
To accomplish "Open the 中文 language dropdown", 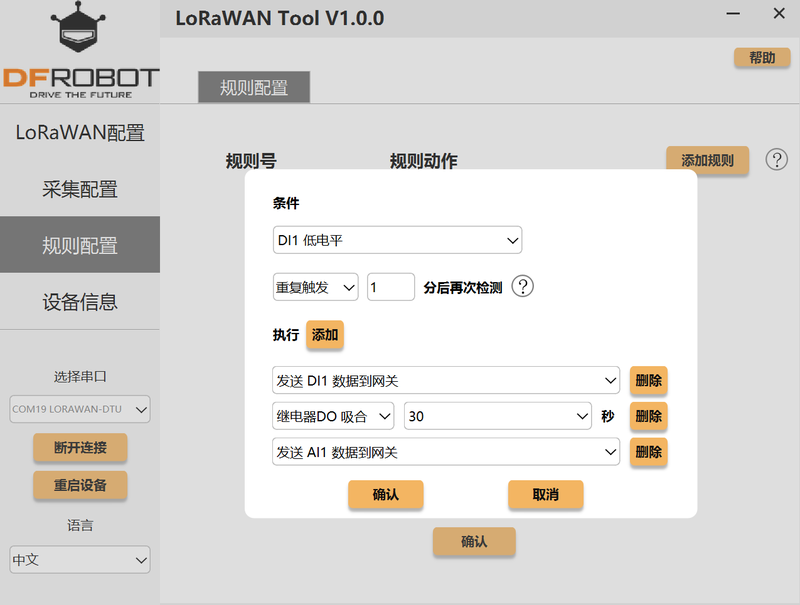I will (x=80, y=559).
